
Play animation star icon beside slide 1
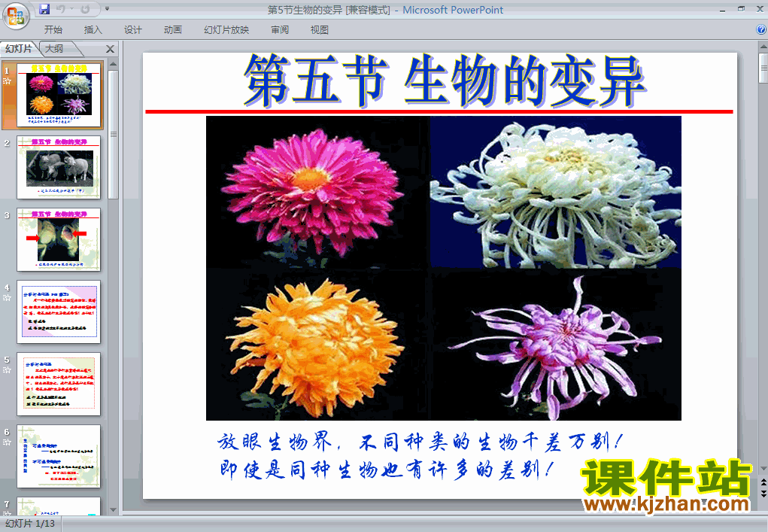pos(7,81)
